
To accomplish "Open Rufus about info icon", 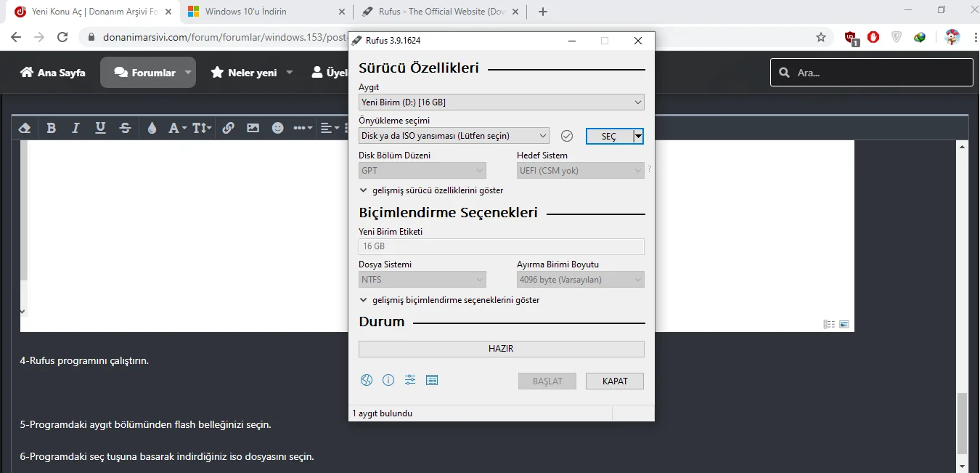I will coord(388,380).
